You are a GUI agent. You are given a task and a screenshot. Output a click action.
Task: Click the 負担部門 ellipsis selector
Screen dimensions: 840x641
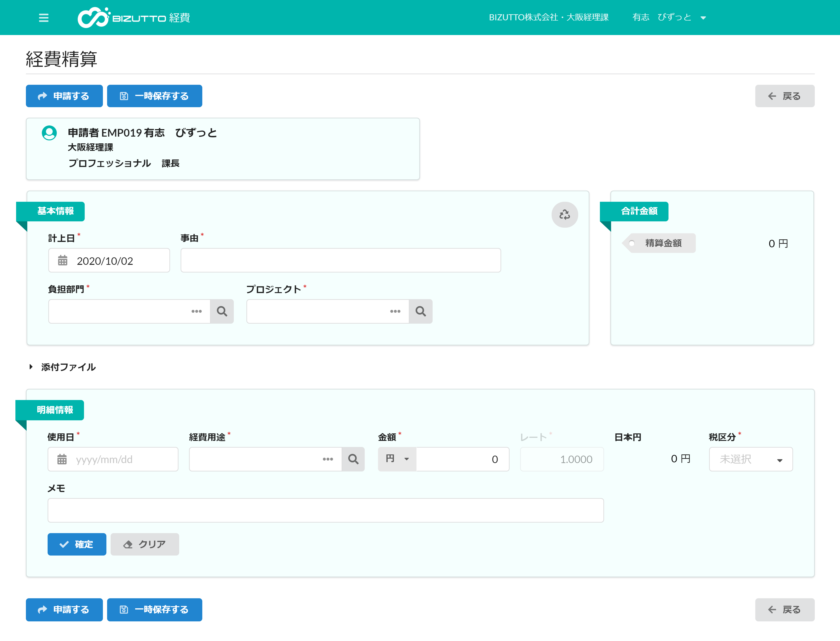197,311
